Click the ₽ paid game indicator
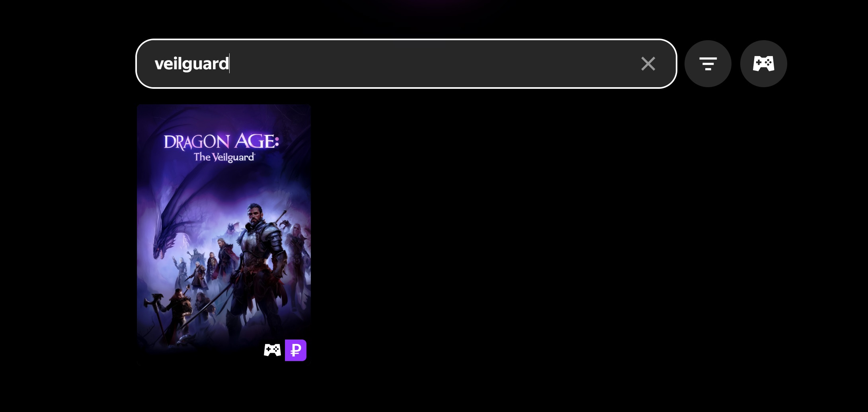The image size is (868, 412). tap(296, 350)
